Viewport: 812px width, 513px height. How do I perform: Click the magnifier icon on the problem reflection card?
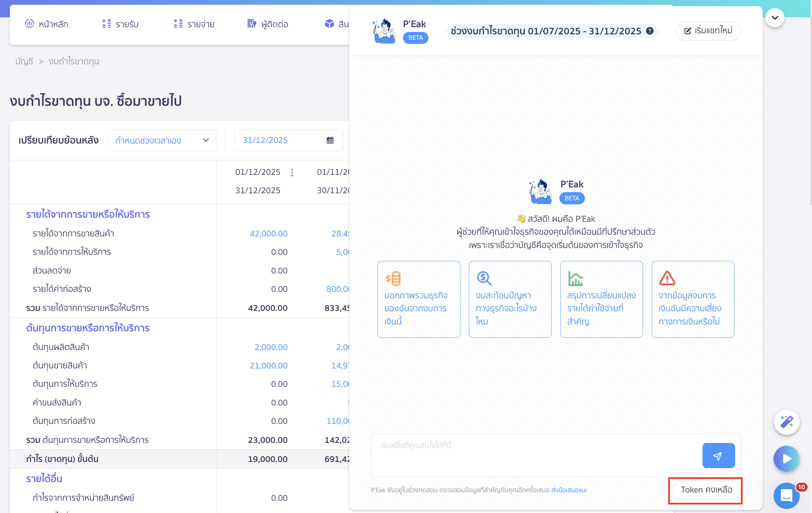coord(484,278)
